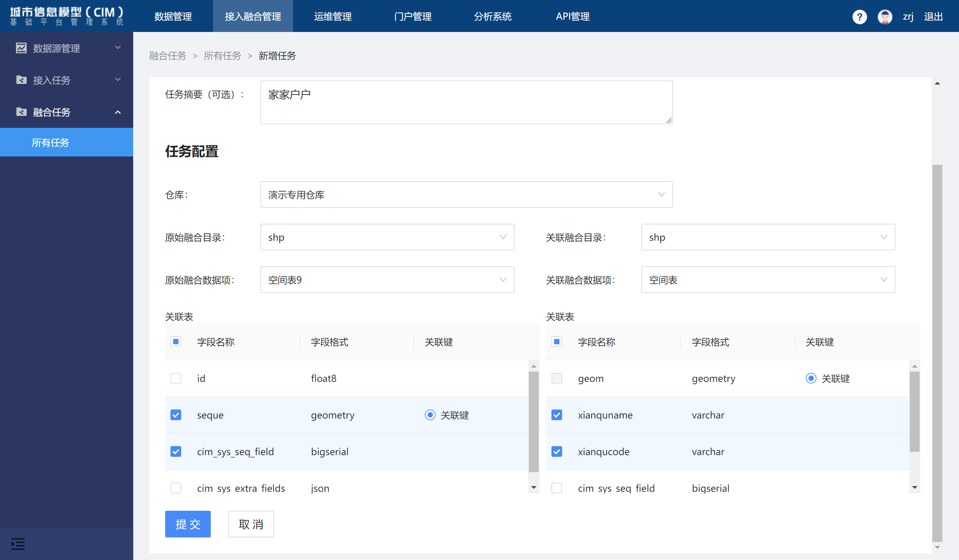
Task: Open 原始融合数据项 空间表9 dropdown
Action: point(387,280)
